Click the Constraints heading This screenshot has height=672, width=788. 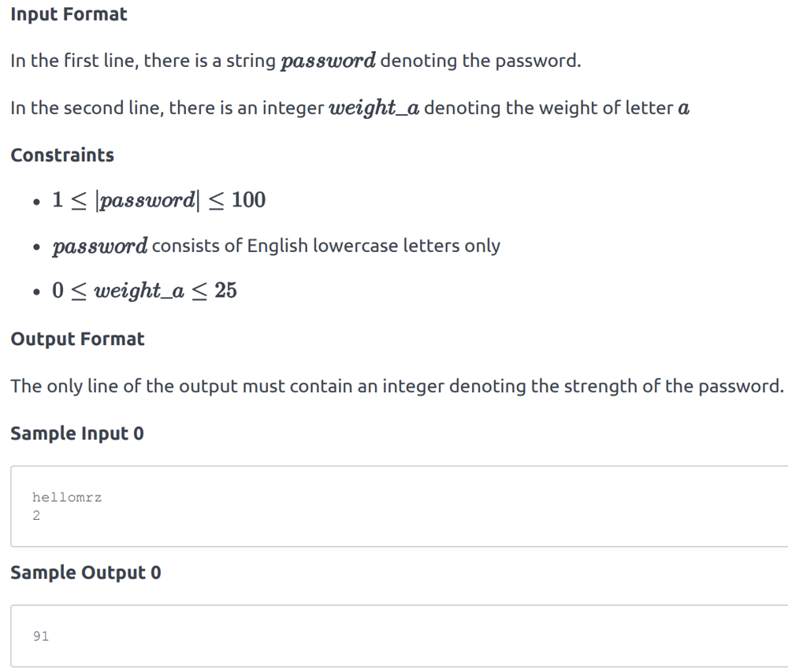click(62, 155)
